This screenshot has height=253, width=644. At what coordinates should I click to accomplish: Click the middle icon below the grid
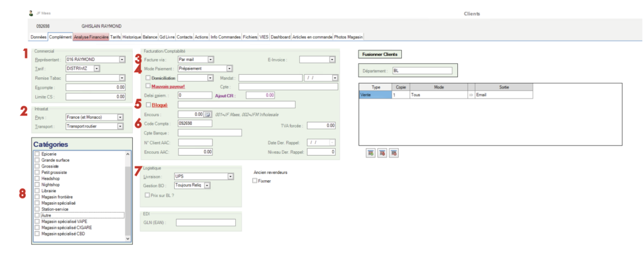[382, 152]
